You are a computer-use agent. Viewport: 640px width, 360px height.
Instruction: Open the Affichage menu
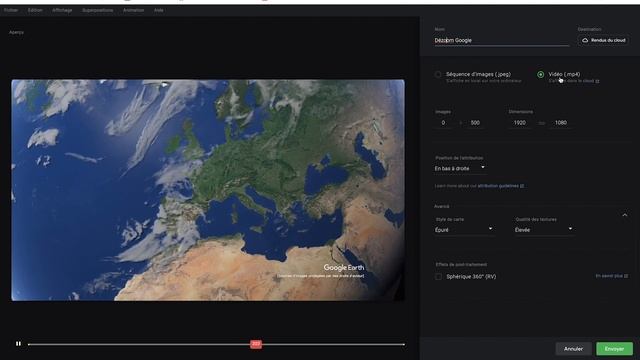click(x=62, y=10)
